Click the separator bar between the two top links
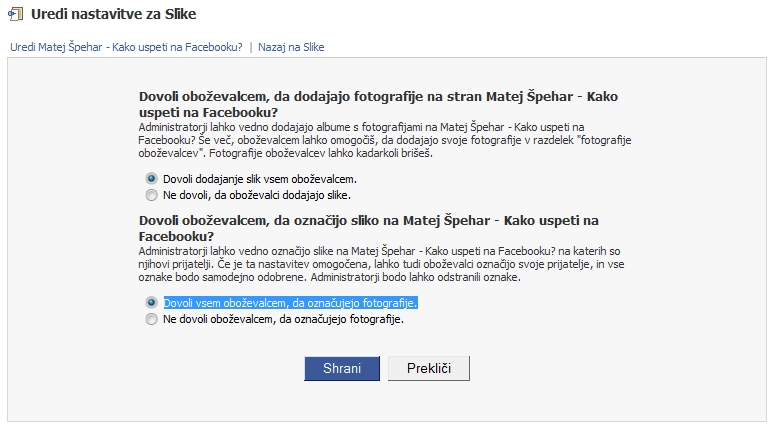Screen dimensions: 770x426 click(x=250, y=47)
